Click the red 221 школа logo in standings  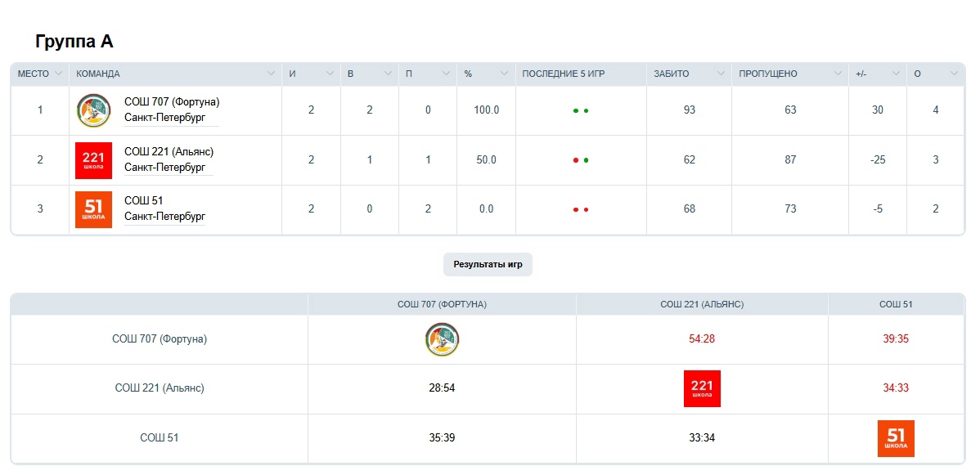tap(93, 160)
